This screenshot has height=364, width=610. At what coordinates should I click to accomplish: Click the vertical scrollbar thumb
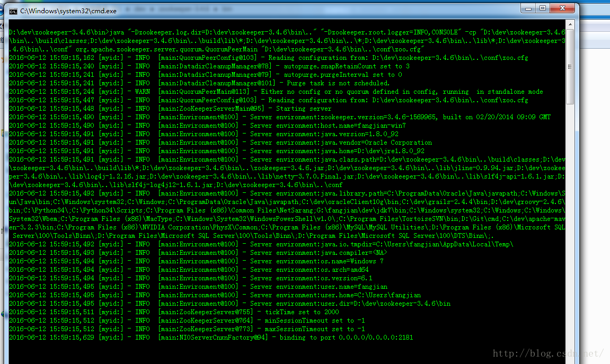point(570,67)
